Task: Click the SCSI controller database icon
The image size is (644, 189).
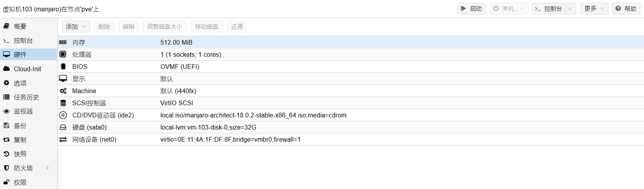Action: coord(63,103)
